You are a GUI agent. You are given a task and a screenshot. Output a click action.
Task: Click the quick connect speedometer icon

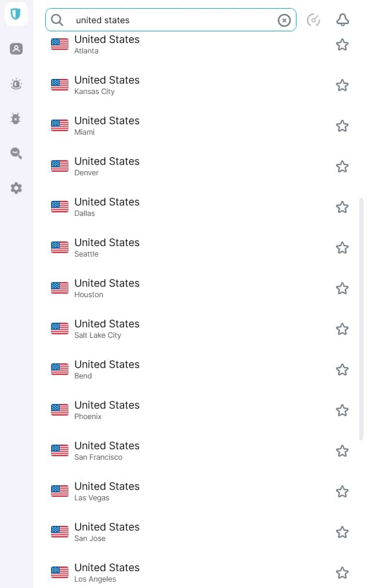coord(313,20)
